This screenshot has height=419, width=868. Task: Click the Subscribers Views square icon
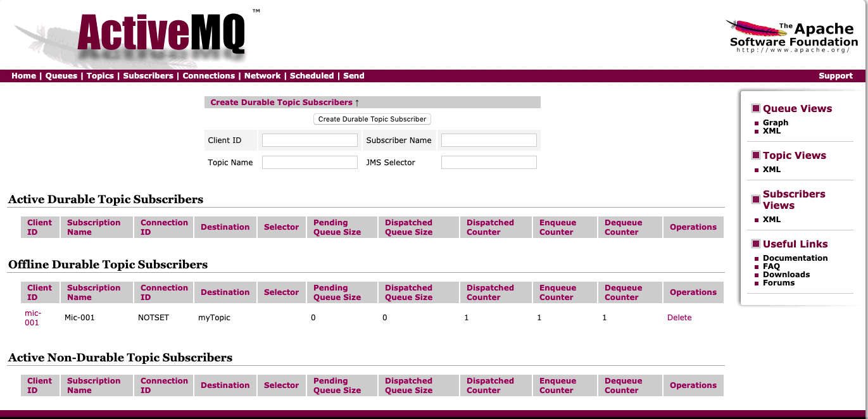[x=755, y=199]
